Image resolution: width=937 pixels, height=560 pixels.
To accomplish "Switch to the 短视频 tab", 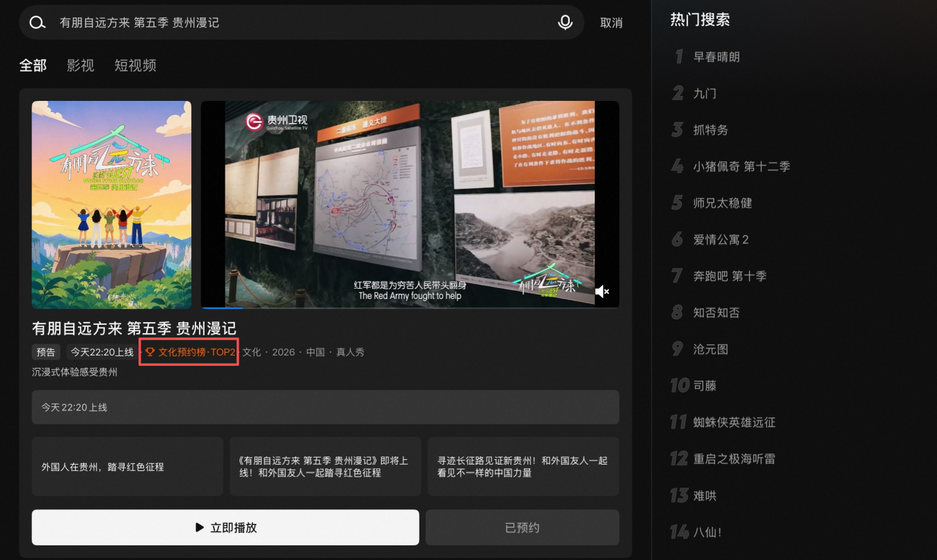I will point(136,65).
